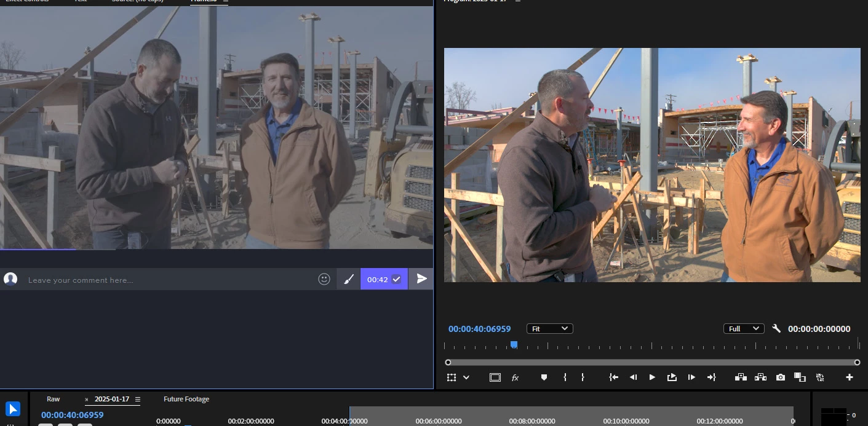Click Program monitor timecode 00:00:40:06959
The image size is (868, 426).
coord(480,329)
